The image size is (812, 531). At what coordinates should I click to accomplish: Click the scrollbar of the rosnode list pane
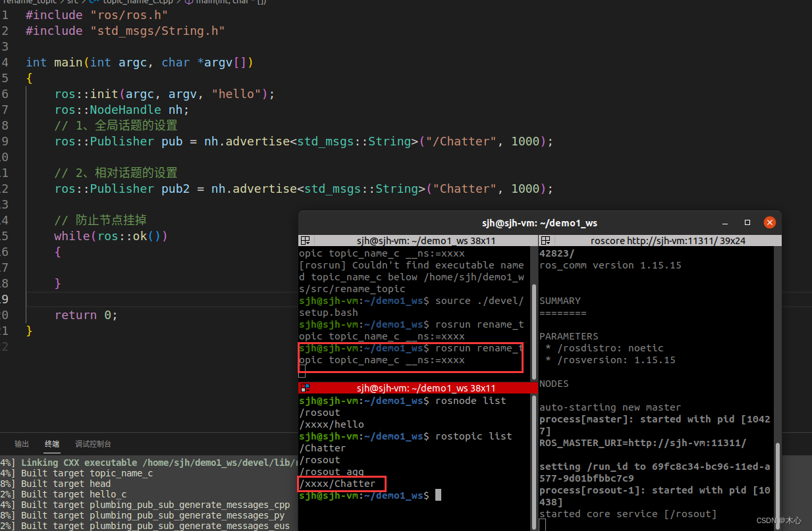point(534,461)
